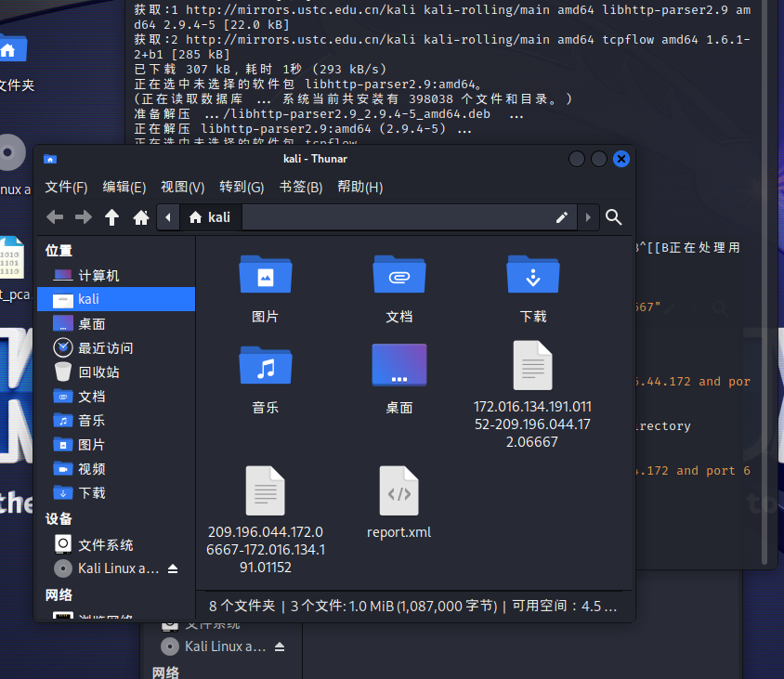Click the path bar right scroll chevron

tap(588, 217)
